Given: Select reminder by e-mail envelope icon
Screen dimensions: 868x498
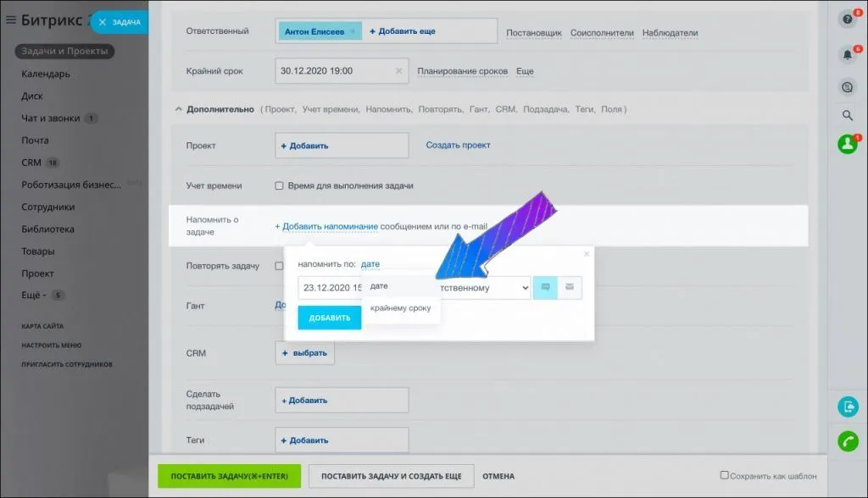Looking at the screenshot, I should 570,288.
